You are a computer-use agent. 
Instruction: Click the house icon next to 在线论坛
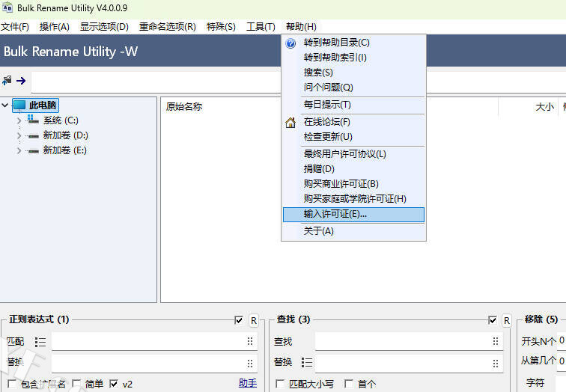[x=290, y=123]
